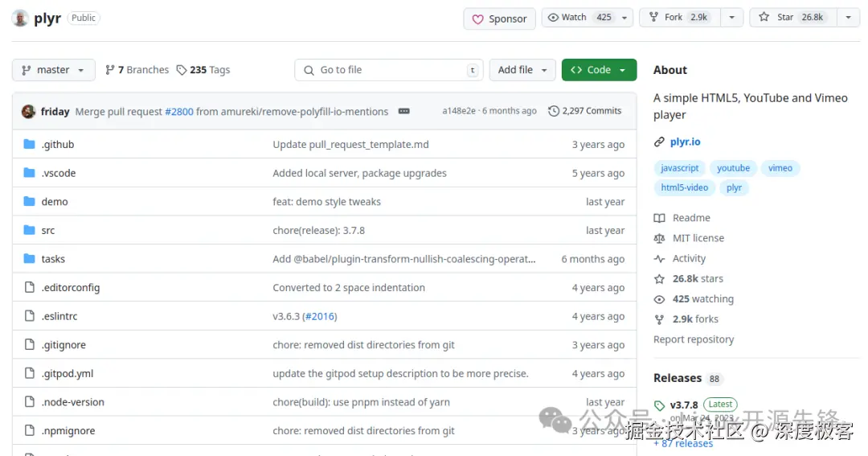
Task: Open the .eslintrc file
Action: point(59,316)
